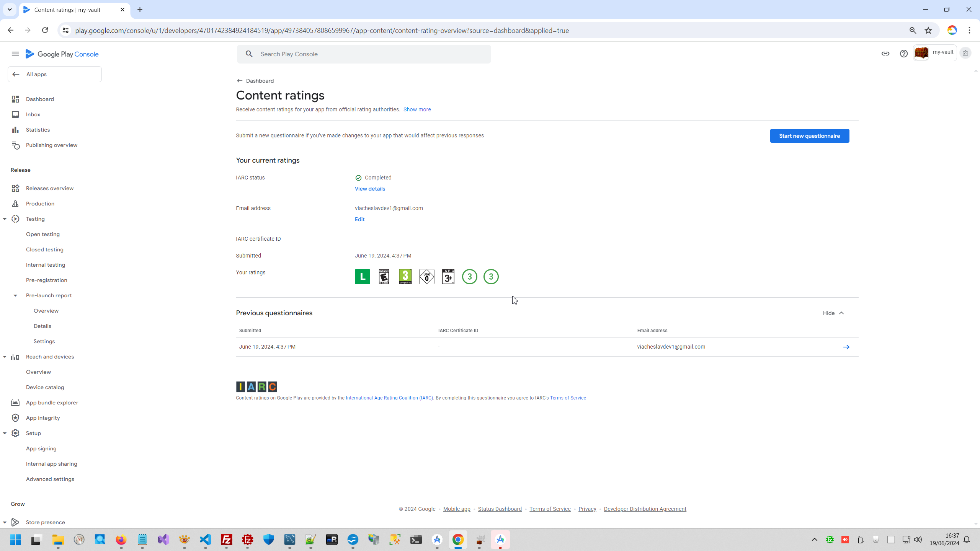Hide the Previous questionnaires section

tap(833, 313)
